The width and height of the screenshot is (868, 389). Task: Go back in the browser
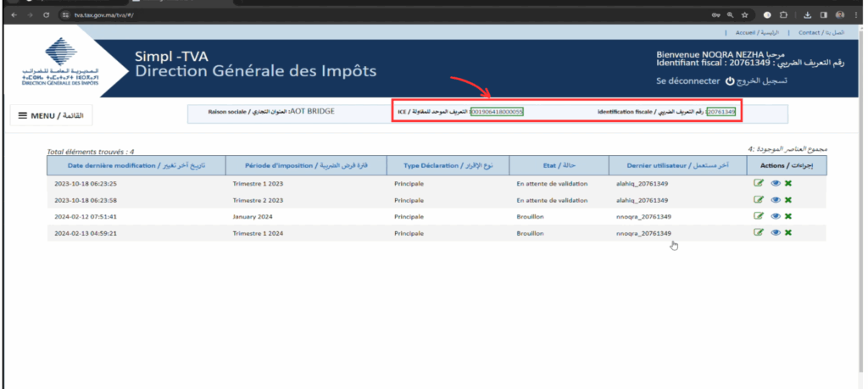point(14,15)
